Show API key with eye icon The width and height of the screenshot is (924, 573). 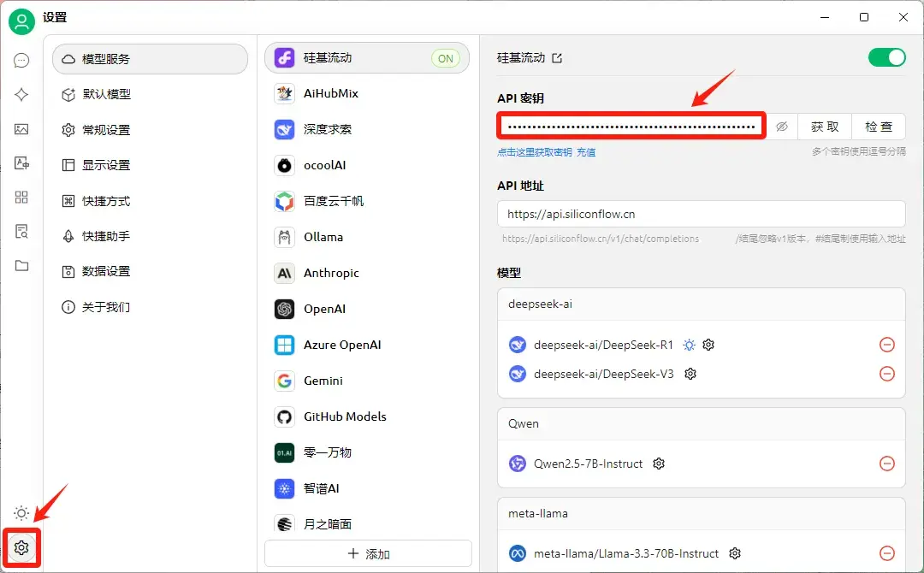click(x=781, y=127)
